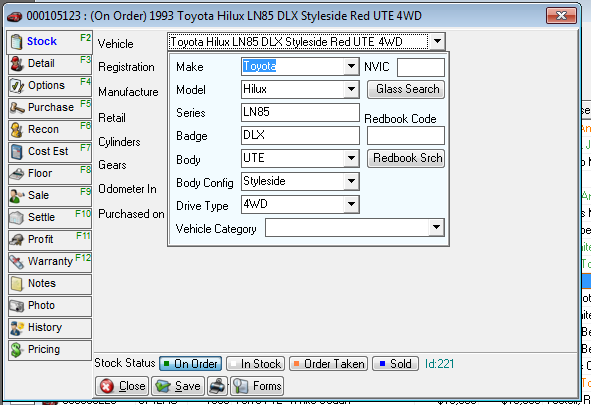Click the Registration label
Viewport: 591px width, 405px height.
[x=126, y=67]
